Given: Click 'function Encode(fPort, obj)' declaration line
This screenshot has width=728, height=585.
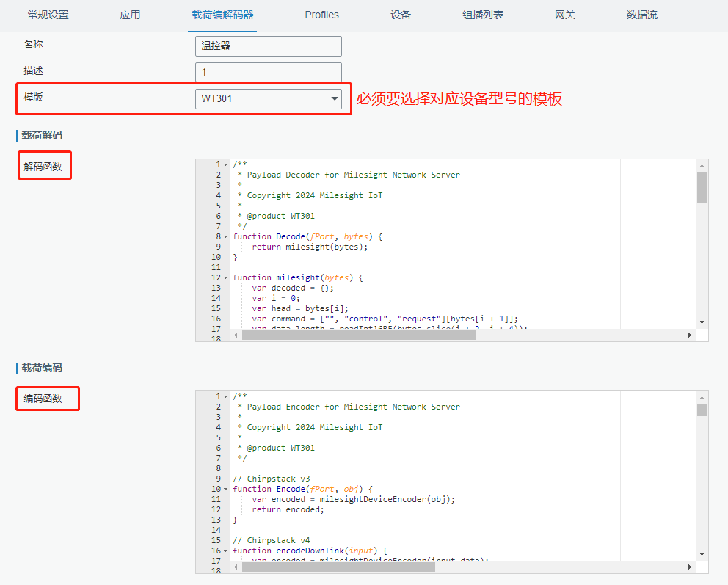Looking at the screenshot, I should (302, 490).
